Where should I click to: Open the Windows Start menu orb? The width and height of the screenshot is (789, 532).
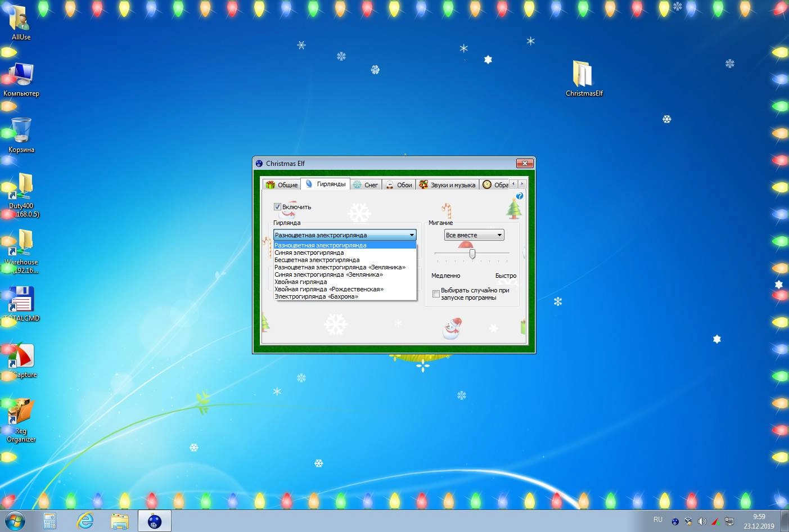(x=14, y=521)
